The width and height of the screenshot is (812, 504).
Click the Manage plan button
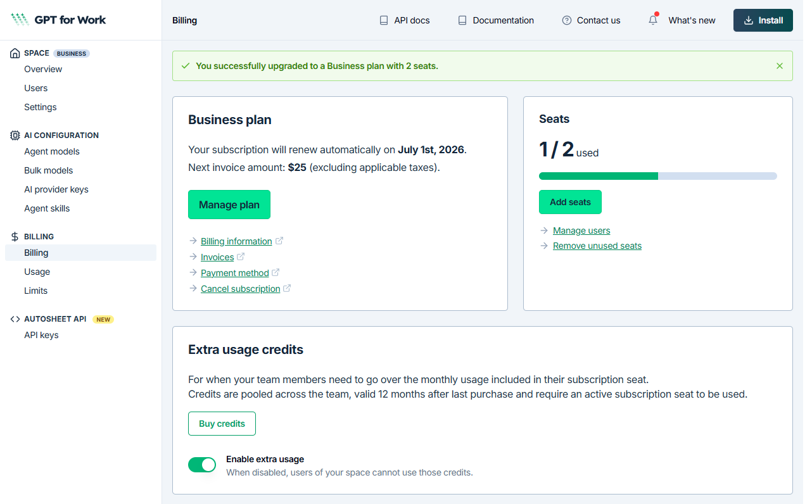(x=229, y=205)
